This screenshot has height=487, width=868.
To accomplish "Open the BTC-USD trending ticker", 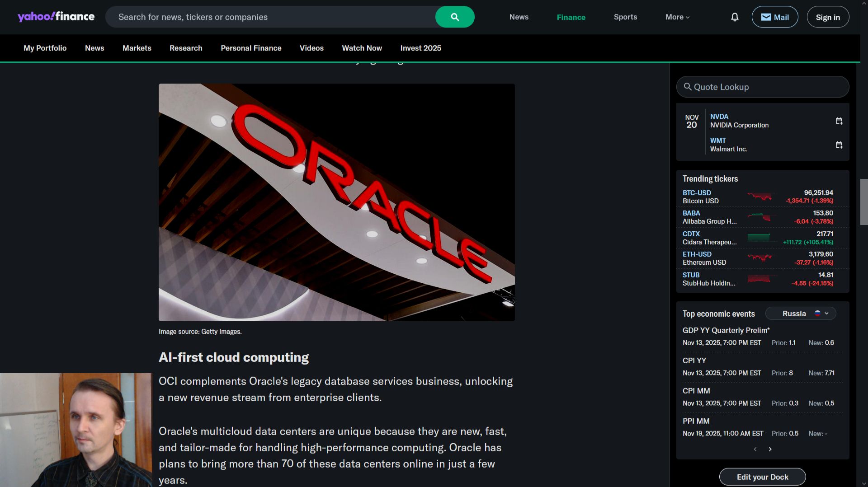I will (697, 193).
